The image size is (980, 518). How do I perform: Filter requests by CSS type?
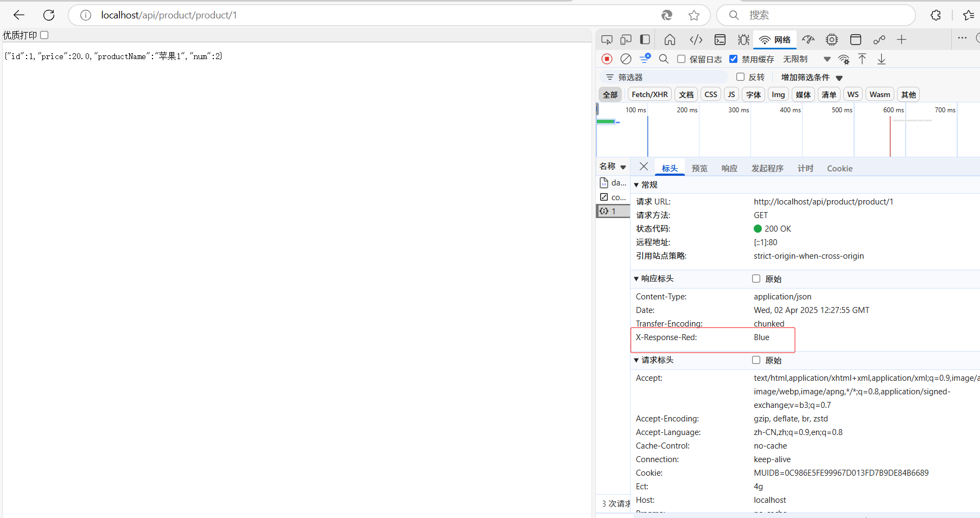coord(711,94)
